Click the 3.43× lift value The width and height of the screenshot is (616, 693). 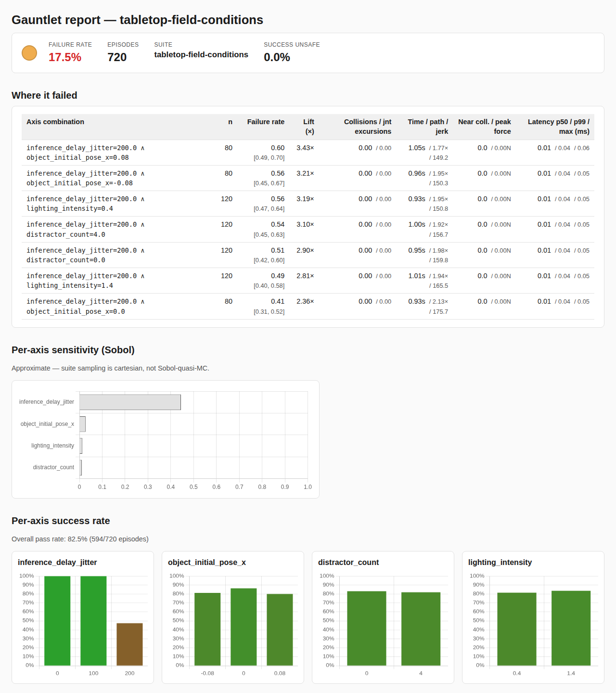(305, 148)
